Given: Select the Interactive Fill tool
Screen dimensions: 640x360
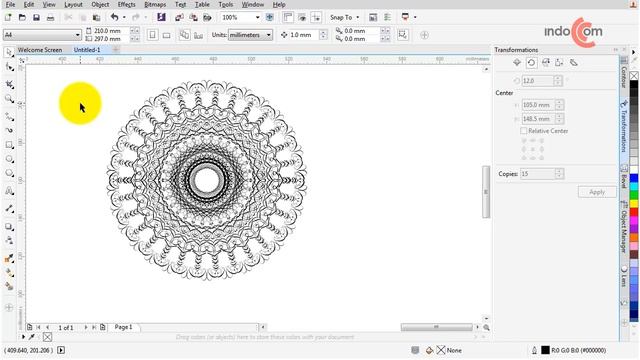Looking at the screenshot, I should [9, 273].
